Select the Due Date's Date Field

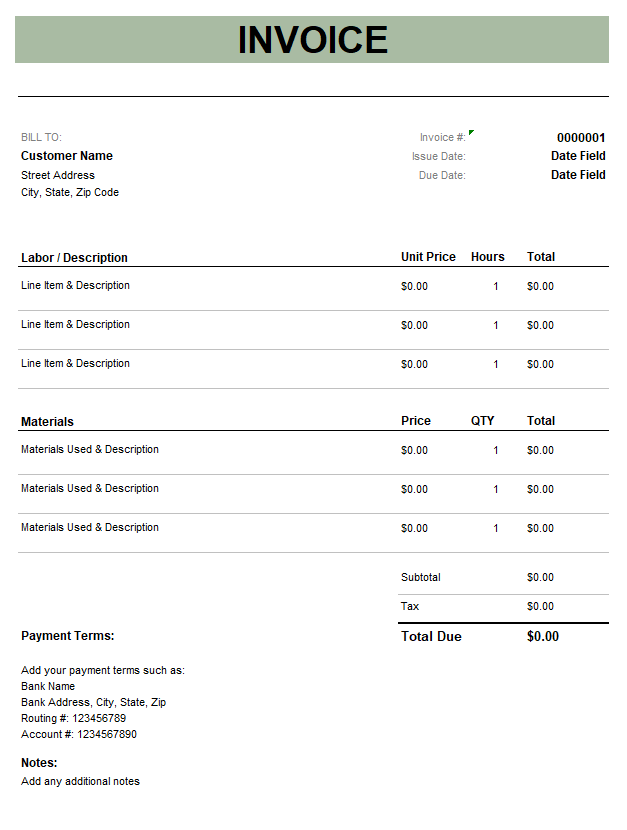(x=578, y=175)
